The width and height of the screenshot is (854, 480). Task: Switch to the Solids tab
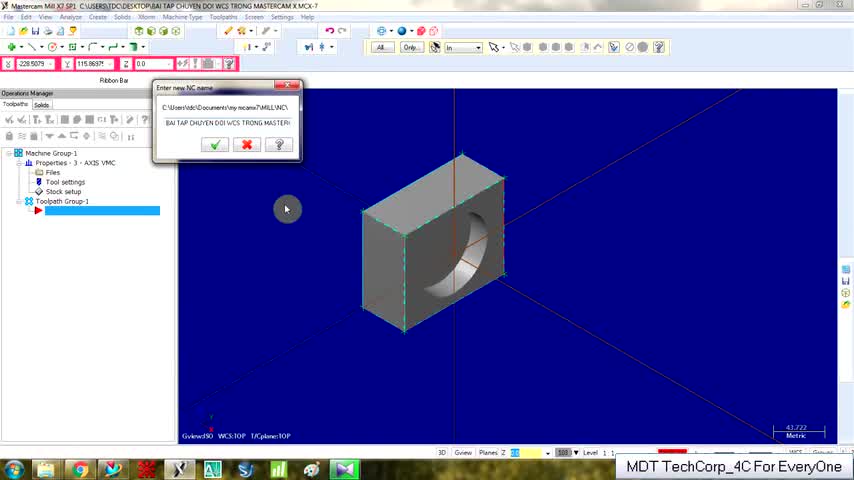pyautogui.click(x=41, y=105)
